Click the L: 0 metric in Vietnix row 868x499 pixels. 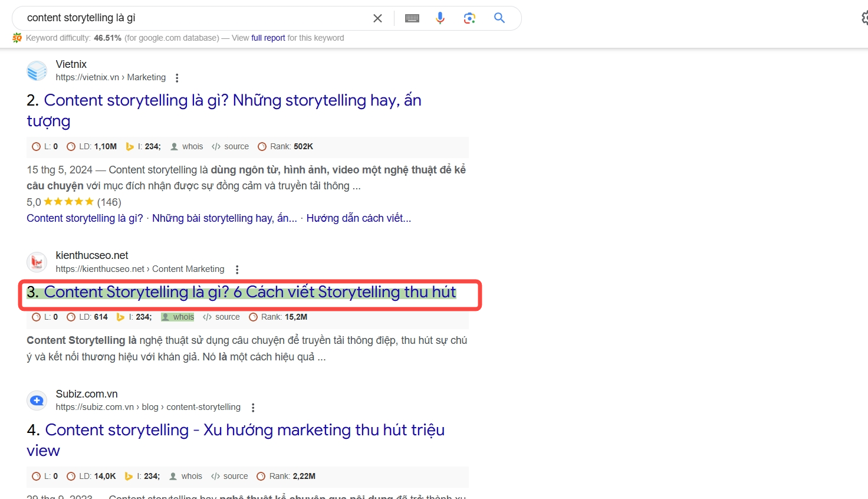tap(45, 146)
